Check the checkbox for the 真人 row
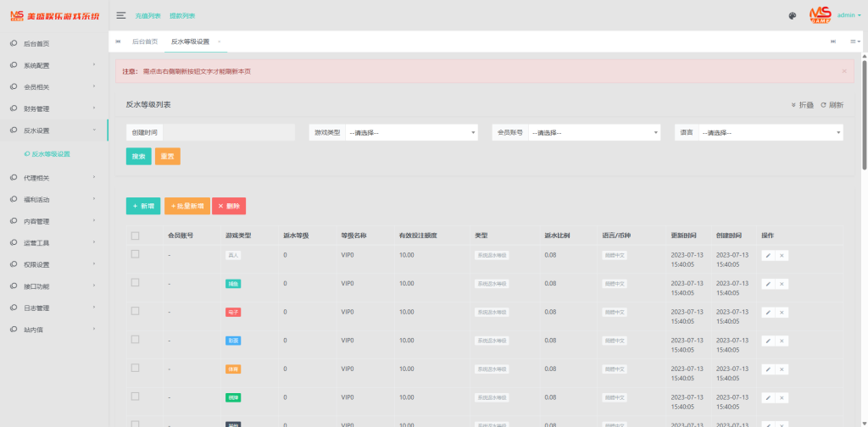 135,254
